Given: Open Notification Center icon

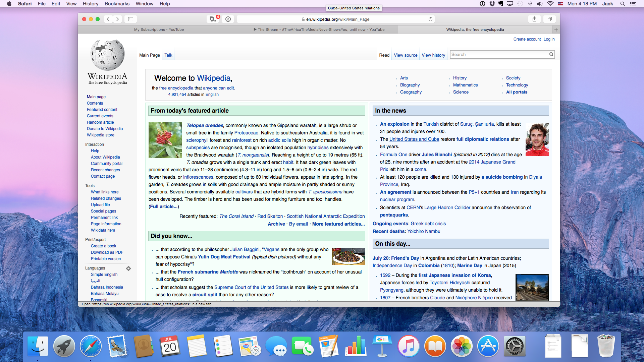Looking at the screenshot, I should point(633,4).
